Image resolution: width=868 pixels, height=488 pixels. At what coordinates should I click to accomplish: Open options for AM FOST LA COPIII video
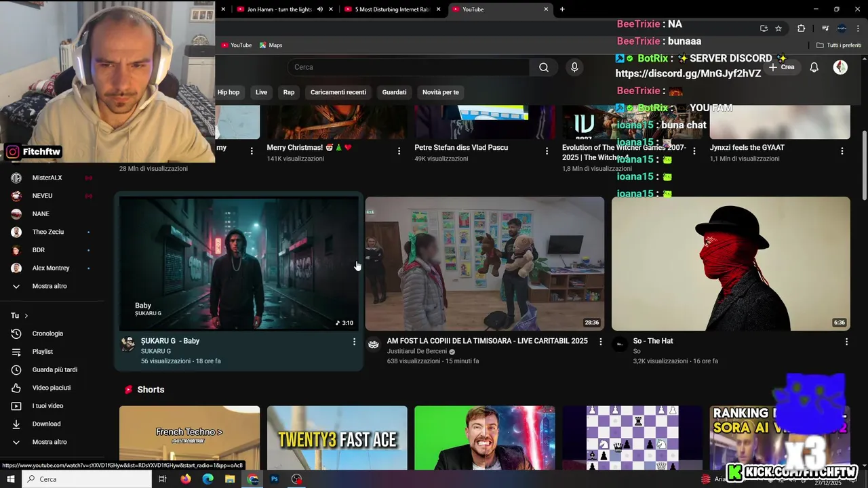point(600,342)
